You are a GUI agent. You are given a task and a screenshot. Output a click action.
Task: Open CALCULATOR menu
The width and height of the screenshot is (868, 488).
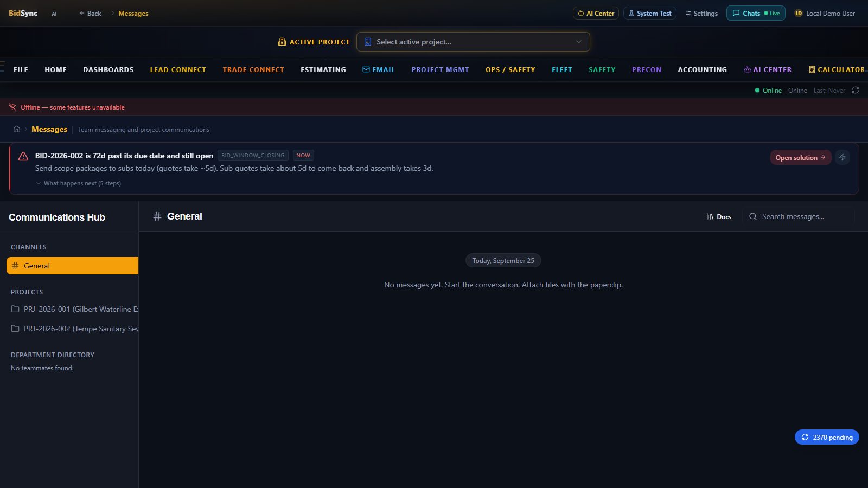[837, 69]
